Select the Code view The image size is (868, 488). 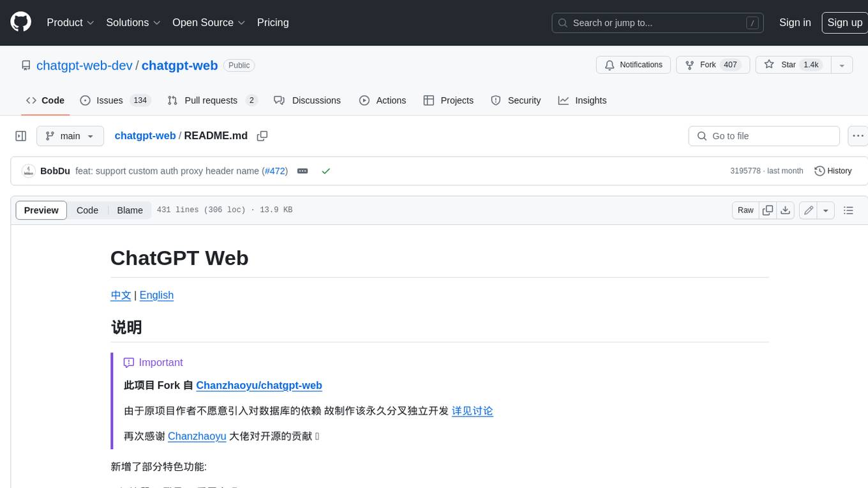[87, 210]
